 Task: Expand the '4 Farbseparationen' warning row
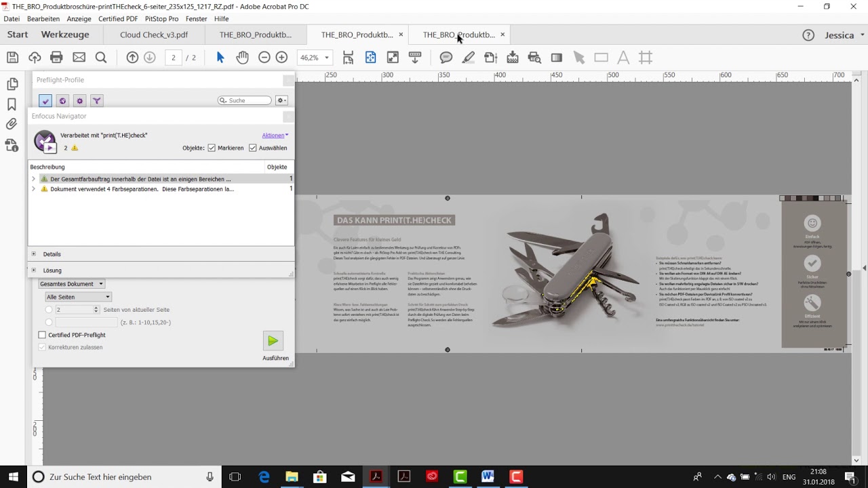33,189
